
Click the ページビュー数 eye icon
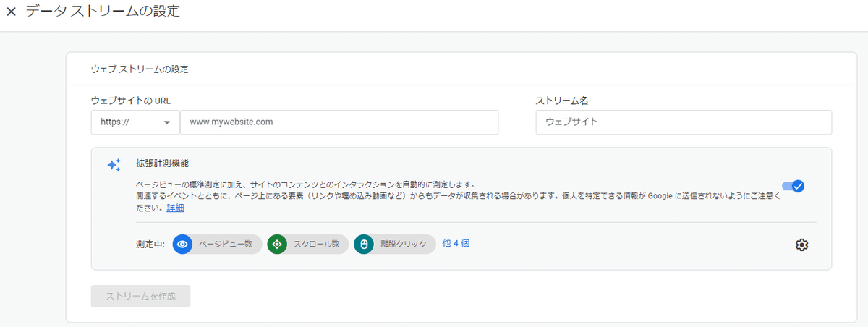point(182,245)
